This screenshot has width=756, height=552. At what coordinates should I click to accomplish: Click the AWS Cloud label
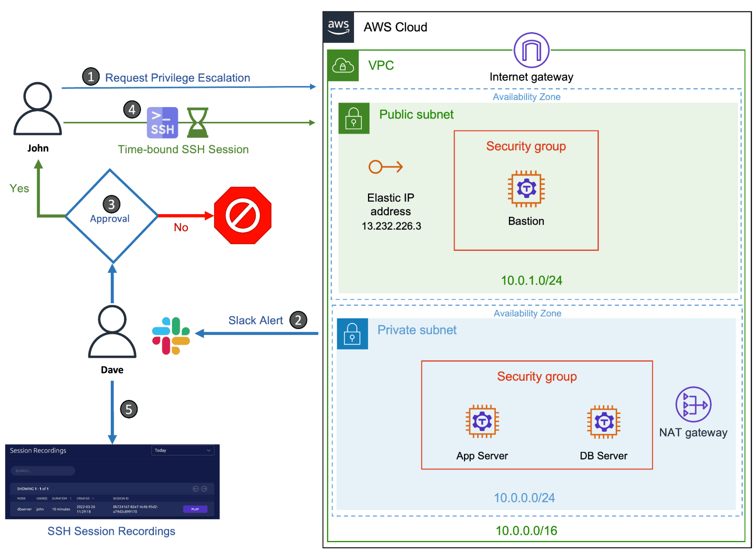tap(395, 27)
